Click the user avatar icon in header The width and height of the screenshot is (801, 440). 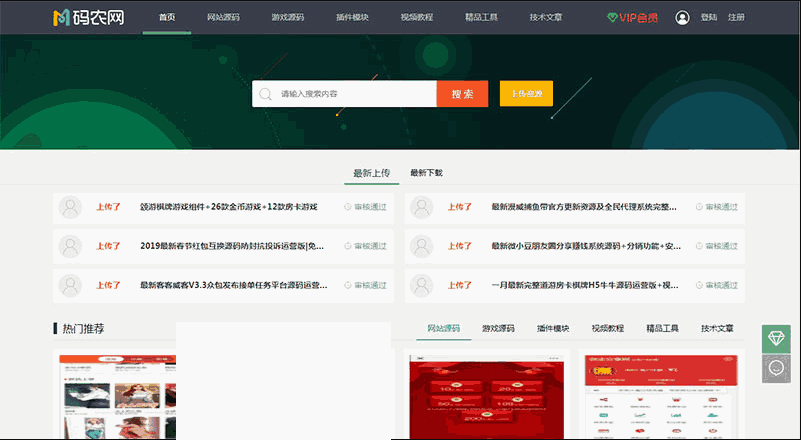click(682, 18)
